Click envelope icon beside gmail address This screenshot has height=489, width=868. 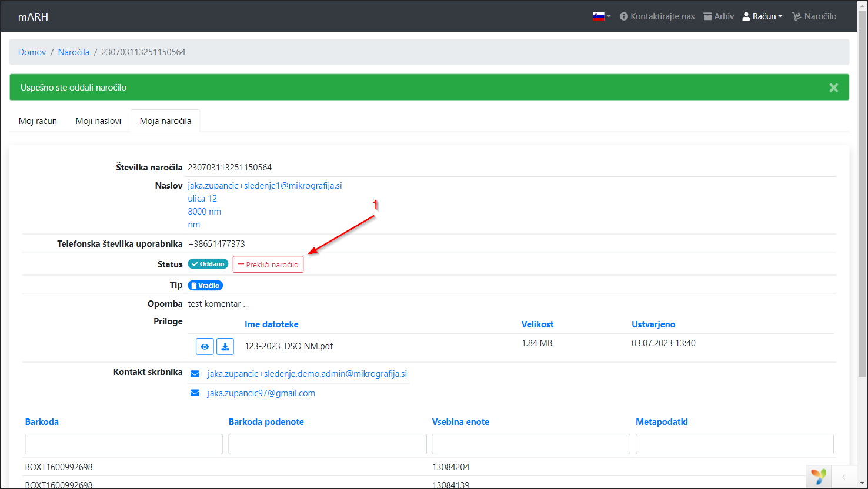(x=195, y=393)
